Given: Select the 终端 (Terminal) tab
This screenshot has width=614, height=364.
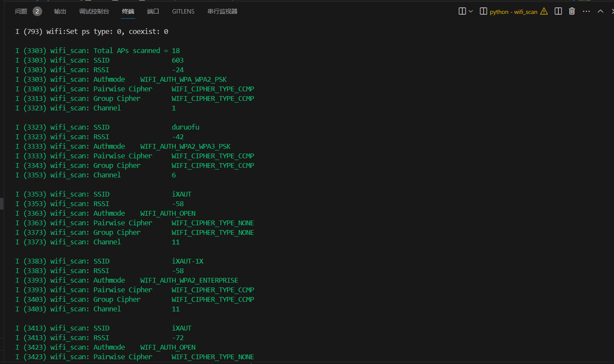Looking at the screenshot, I should pos(128,11).
